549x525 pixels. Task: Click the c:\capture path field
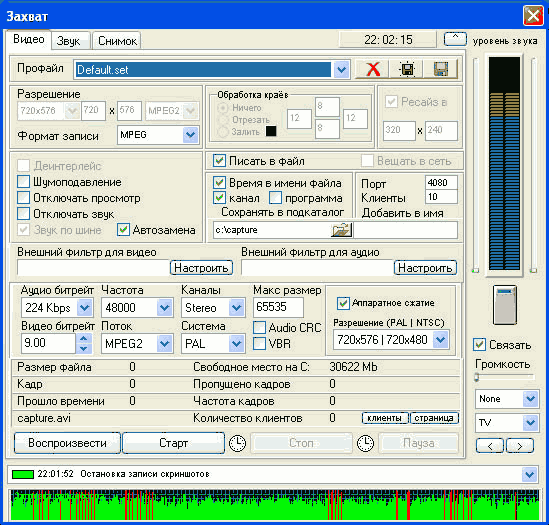(x=272, y=230)
